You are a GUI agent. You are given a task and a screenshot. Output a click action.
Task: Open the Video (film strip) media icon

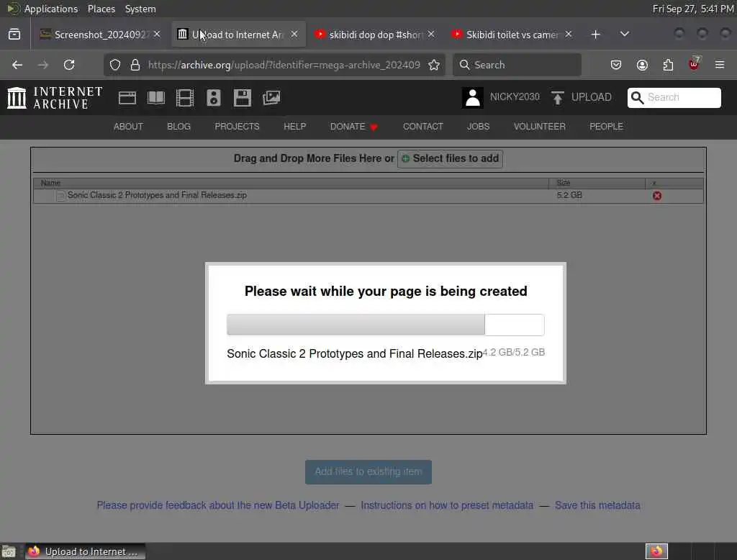(185, 98)
